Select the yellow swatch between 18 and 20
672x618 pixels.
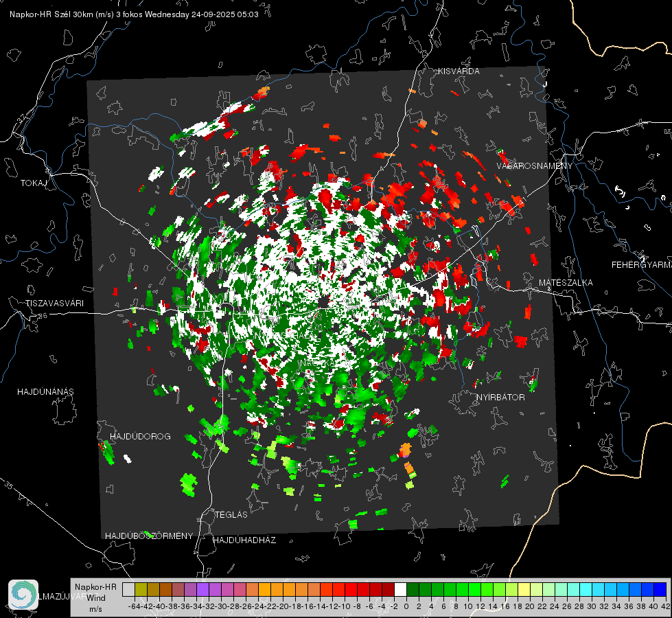pos(524,589)
